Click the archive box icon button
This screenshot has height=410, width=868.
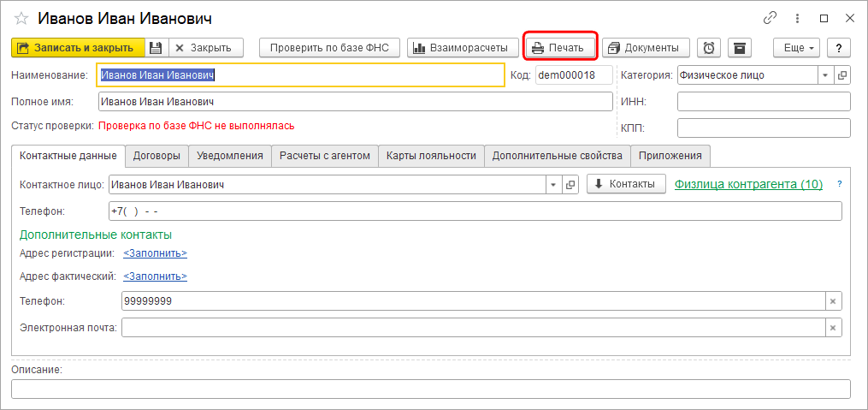(739, 48)
